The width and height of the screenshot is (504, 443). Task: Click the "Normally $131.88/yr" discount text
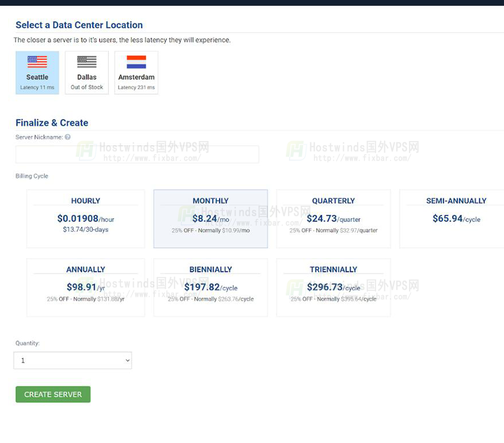(98, 299)
